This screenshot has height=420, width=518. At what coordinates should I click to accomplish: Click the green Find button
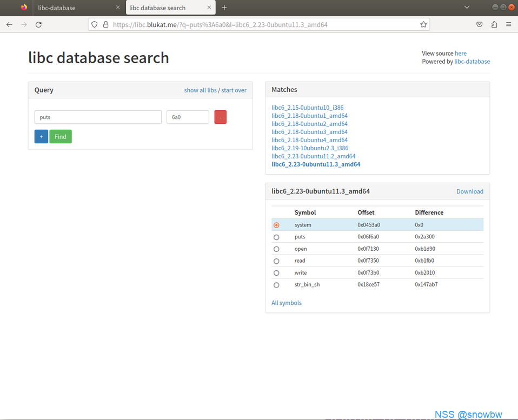point(60,136)
